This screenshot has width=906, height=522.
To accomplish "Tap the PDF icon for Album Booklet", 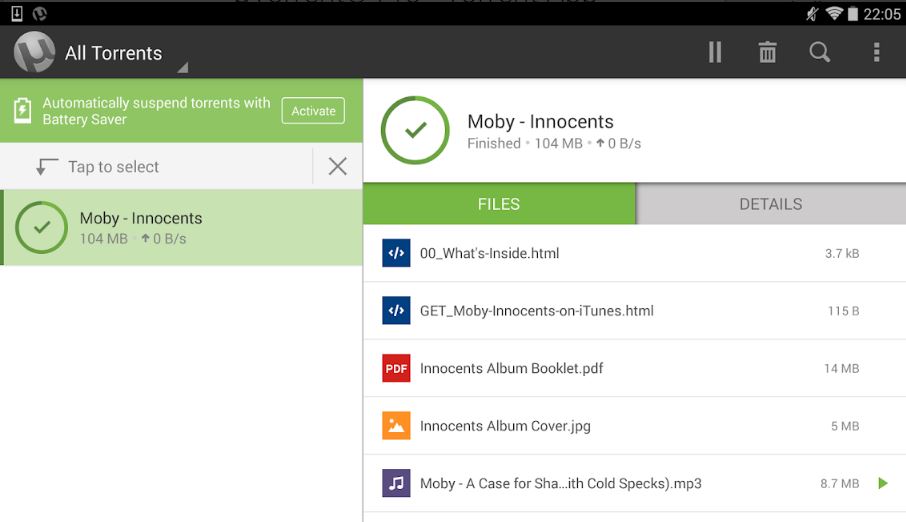I will point(396,368).
